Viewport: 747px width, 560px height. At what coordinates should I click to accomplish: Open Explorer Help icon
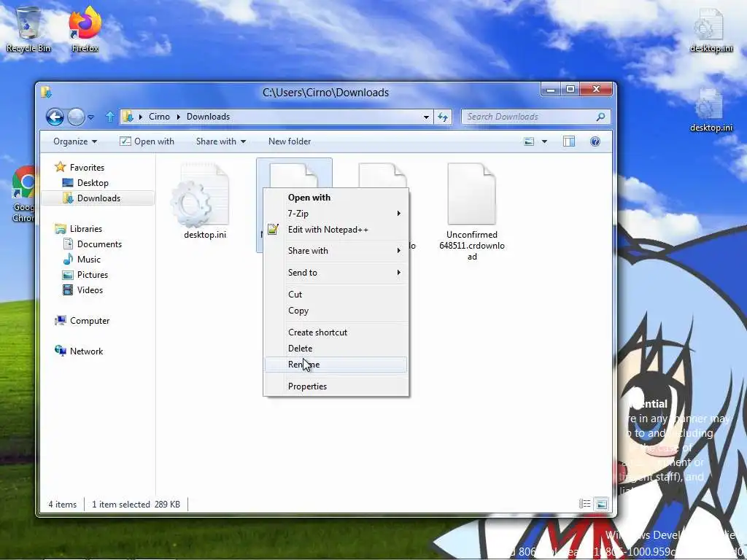point(595,141)
